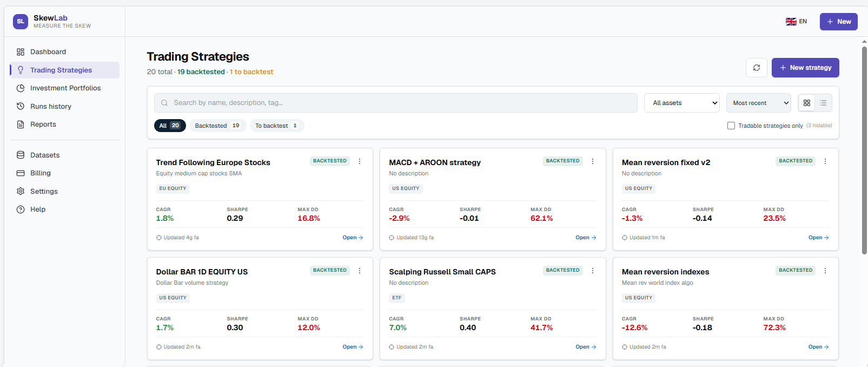Enable Tradable strategies only checkbox
The width and height of the screenshot is (868, 367).
[x=731, y=126]
